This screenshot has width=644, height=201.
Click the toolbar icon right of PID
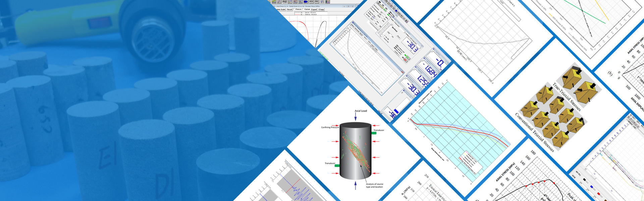290,2
